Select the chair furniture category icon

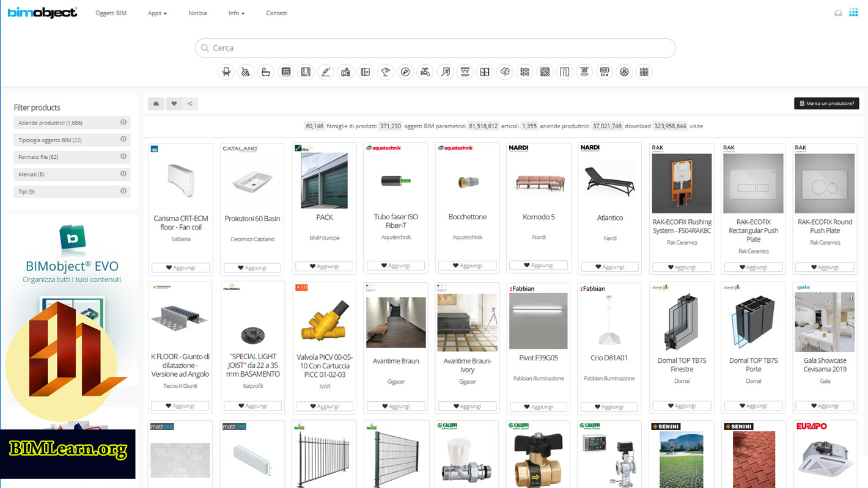[226, 71]
